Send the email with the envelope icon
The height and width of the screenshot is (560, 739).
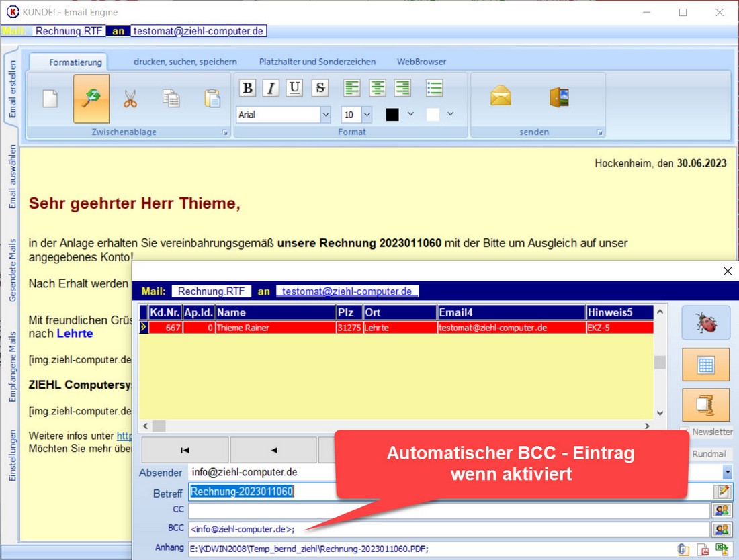pyautogui.click(x=501, y=97)
